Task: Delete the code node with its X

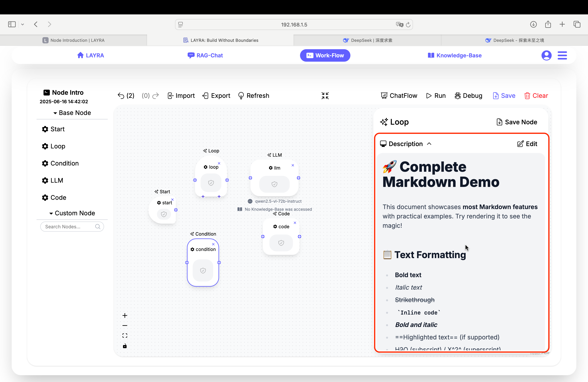Action: (295, 223)
